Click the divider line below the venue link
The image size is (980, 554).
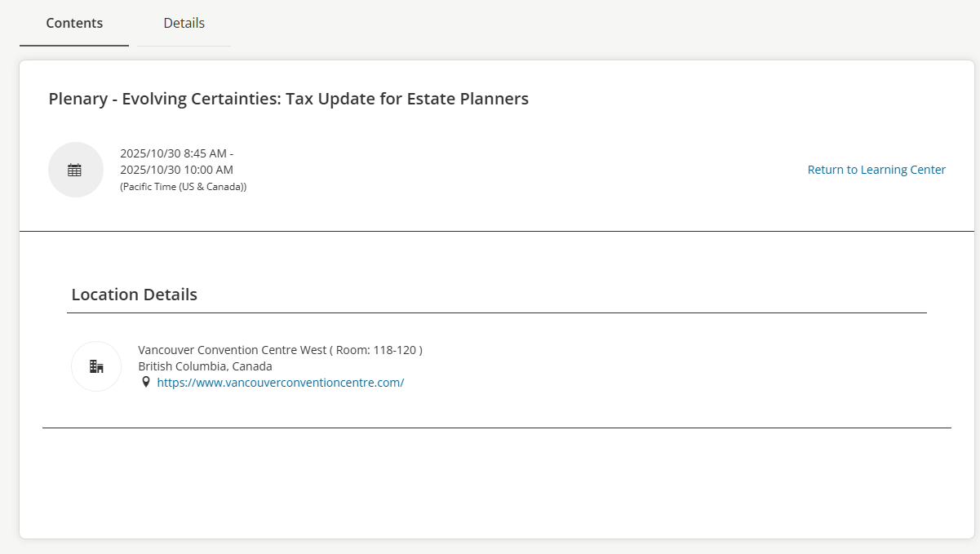tap(496, 428)
